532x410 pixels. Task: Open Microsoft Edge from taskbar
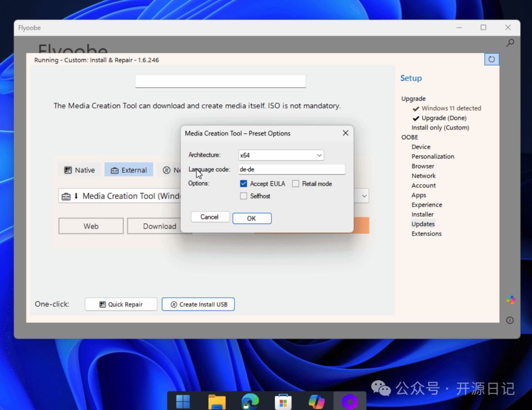pyautogui.click(x=250, y=401)
